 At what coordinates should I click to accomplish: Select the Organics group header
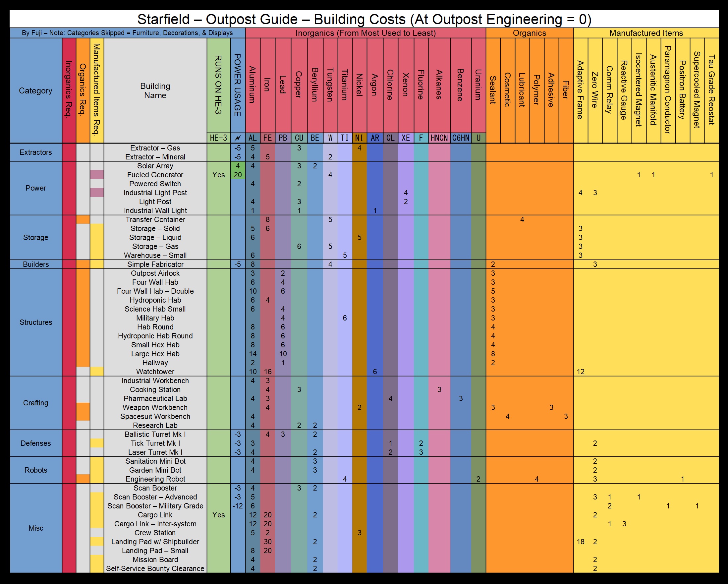click(529, 33)
